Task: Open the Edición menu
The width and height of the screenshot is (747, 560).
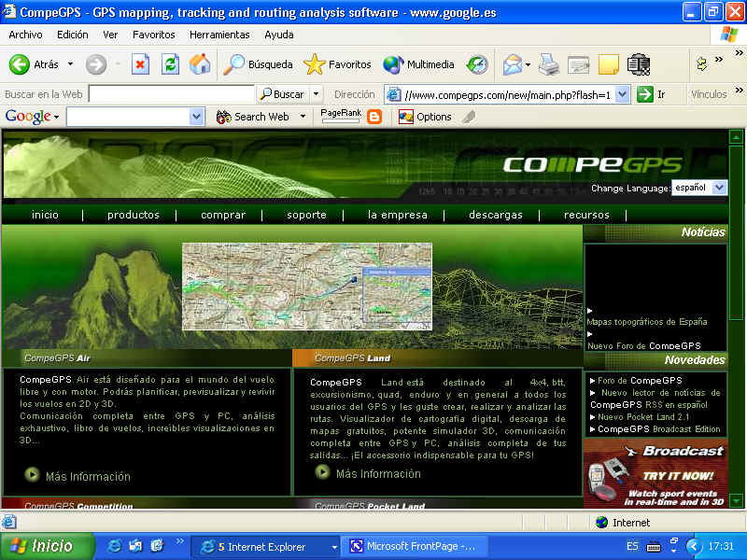Action: pyautogui.click(x=73, y=35)
